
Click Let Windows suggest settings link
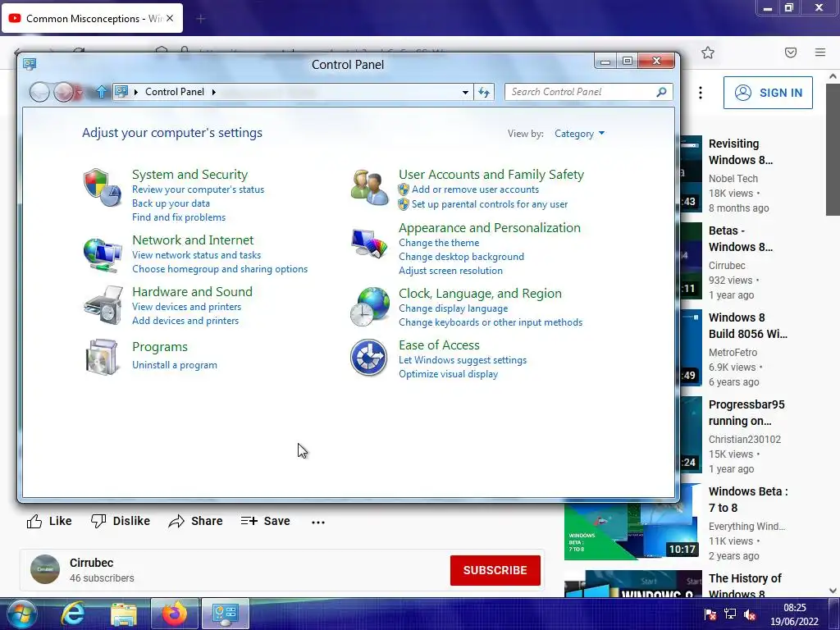coord(463,360)
